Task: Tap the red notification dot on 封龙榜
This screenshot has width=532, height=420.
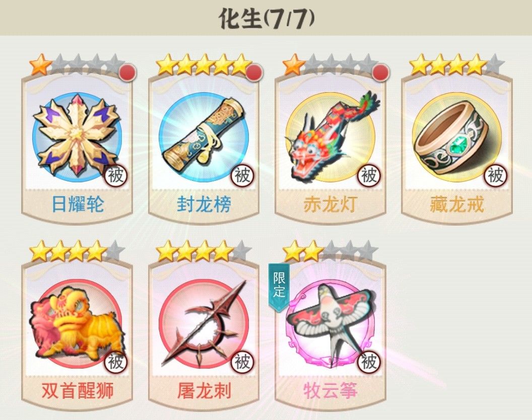Action: [x=254, y=73]
